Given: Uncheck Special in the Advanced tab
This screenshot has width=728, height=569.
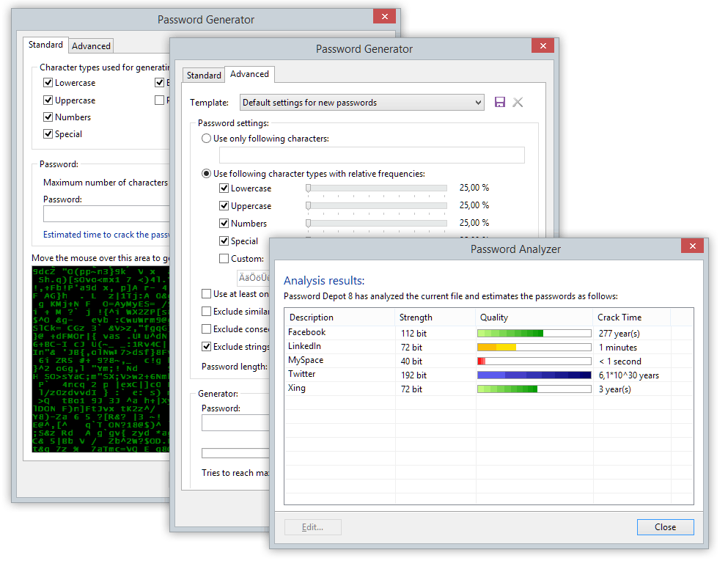Looking at the screenshot, I should [224, 241].
